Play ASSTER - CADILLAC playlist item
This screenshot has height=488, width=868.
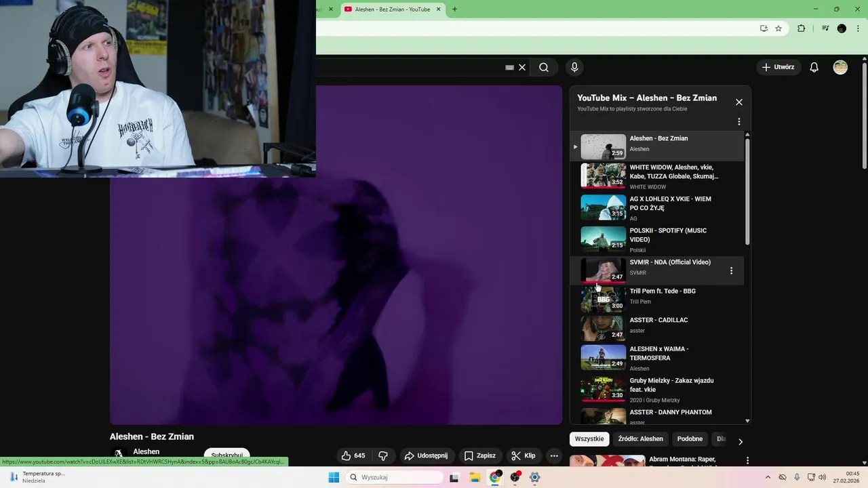click(x=658, y=327)
